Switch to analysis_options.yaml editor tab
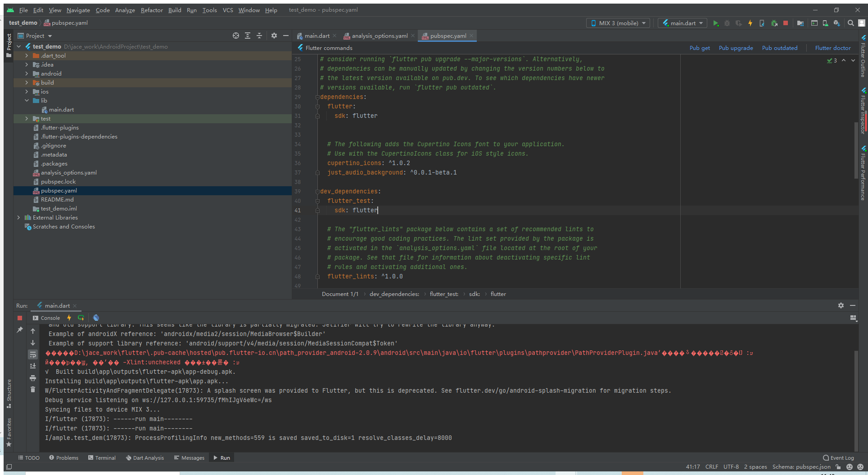Screen dimensions: 868x475 pos(380,36)
